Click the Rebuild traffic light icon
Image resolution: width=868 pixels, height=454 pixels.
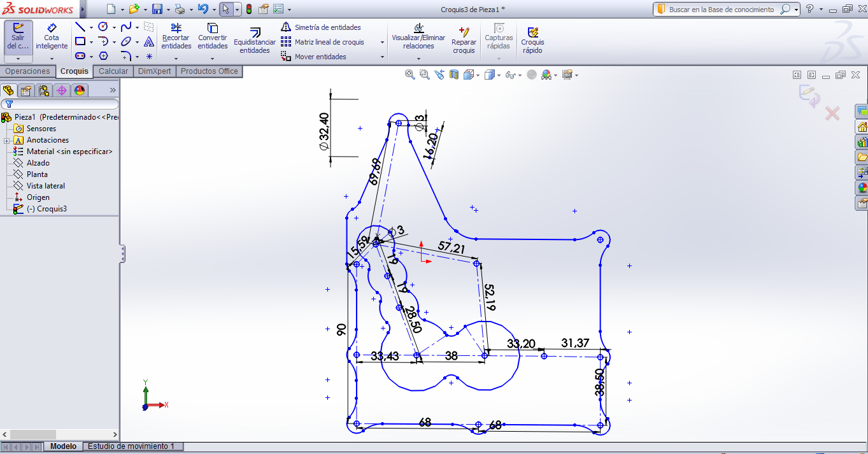pos(248,9)
